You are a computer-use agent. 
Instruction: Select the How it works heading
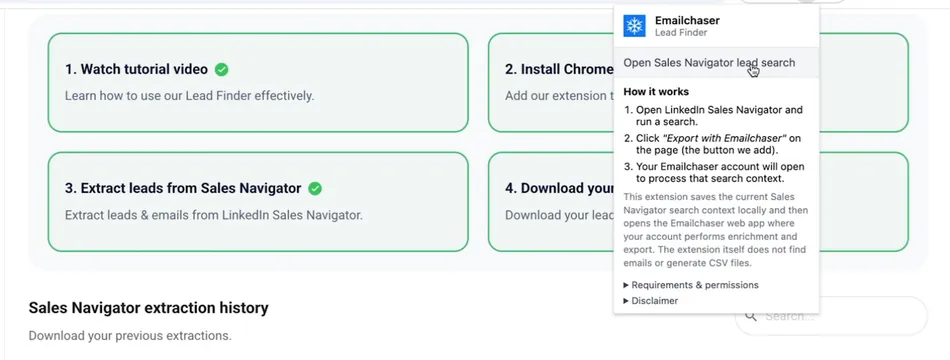pos(656,92)
